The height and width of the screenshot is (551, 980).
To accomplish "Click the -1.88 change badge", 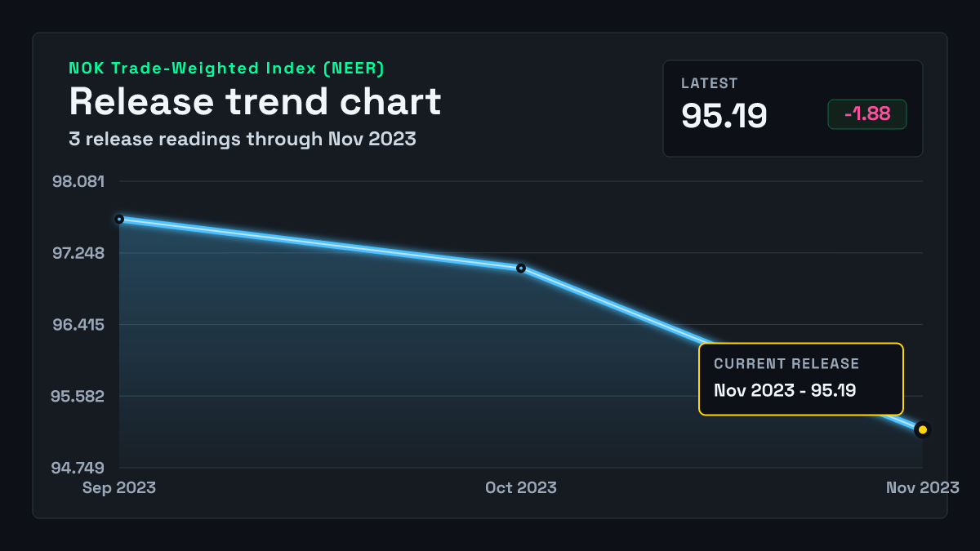I will point(867,114).
